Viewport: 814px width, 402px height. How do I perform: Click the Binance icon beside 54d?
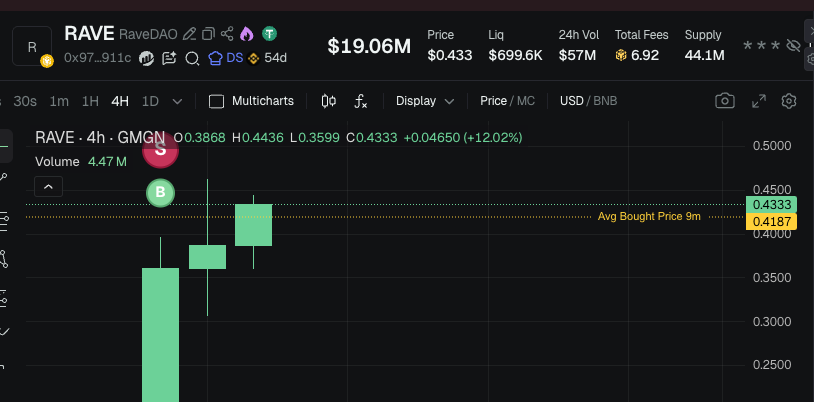point(254,58)
